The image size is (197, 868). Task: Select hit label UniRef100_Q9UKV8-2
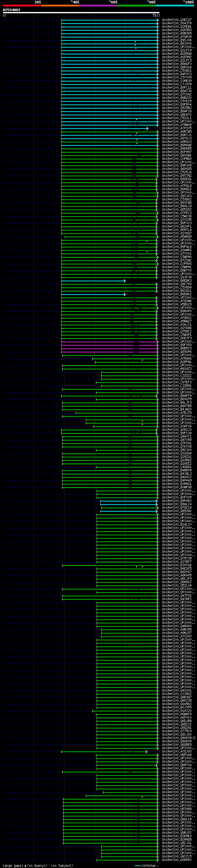click(179, 738)
